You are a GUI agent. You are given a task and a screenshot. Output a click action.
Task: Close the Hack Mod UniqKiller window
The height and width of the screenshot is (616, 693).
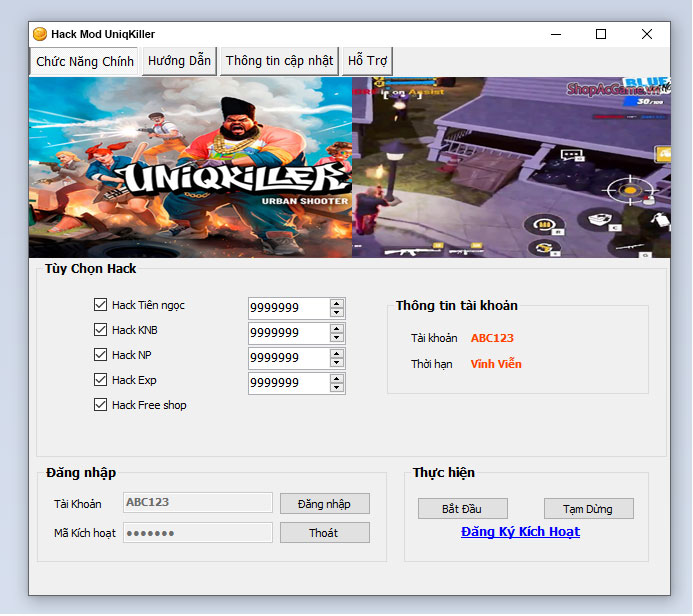(647, 34)
